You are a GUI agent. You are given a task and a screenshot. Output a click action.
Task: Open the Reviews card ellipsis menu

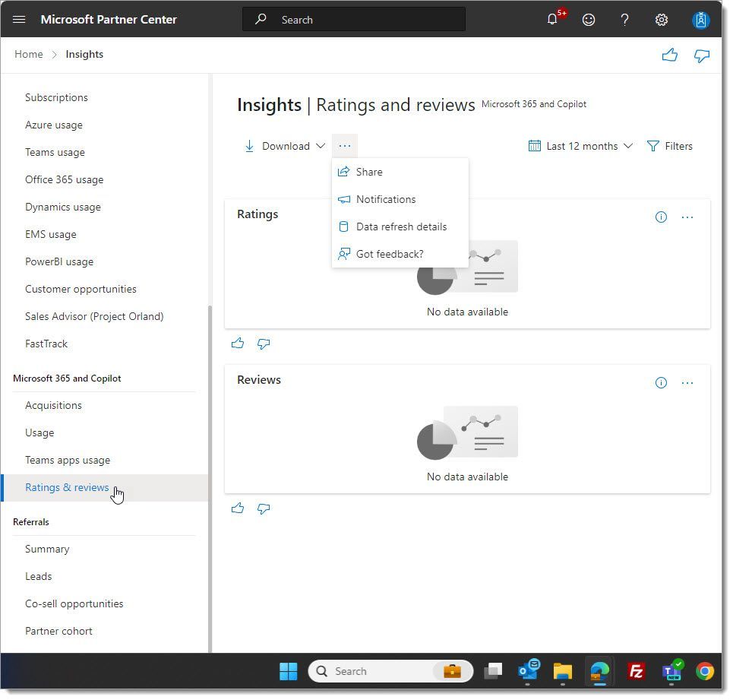(687, 383)
